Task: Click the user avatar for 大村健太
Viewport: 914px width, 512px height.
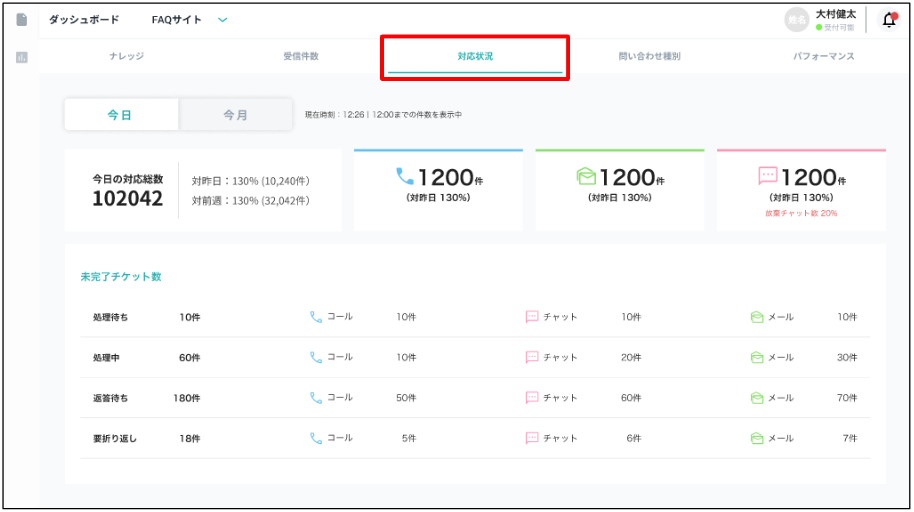Action: tap(796, 20)
